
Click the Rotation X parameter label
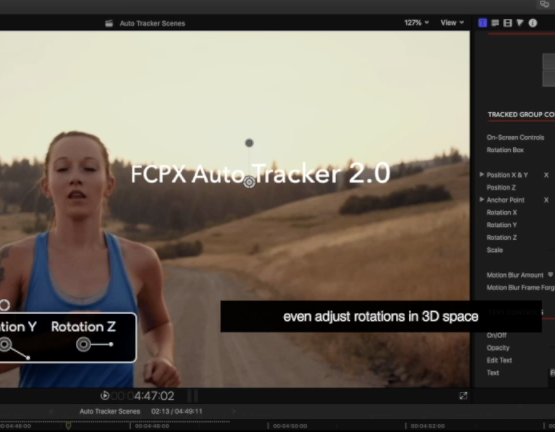point(502,212)
